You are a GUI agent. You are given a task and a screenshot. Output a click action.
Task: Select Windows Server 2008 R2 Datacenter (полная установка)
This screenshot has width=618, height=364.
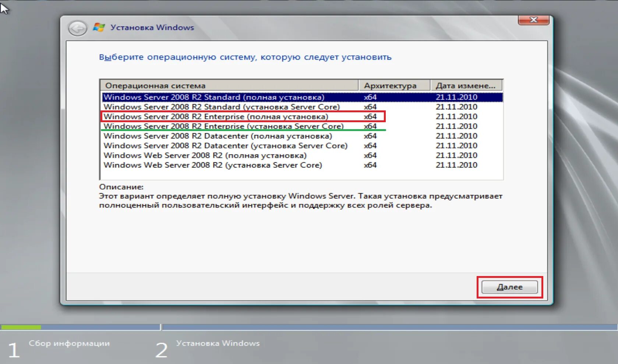click(x=302, y=136)
